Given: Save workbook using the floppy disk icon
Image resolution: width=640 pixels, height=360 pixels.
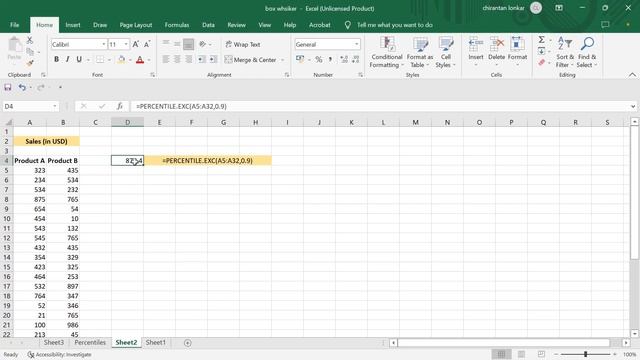Looking at the screenshot, I should click(8, 87).
